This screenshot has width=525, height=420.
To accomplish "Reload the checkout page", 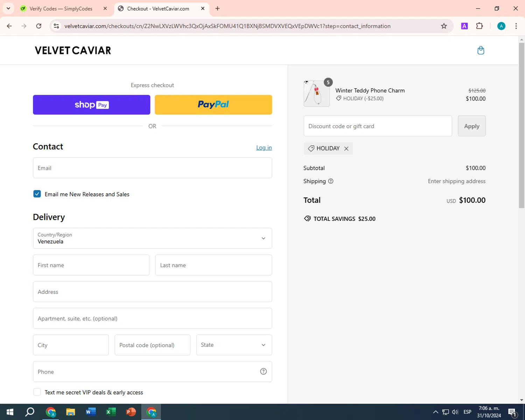I will tap(39, 26).
